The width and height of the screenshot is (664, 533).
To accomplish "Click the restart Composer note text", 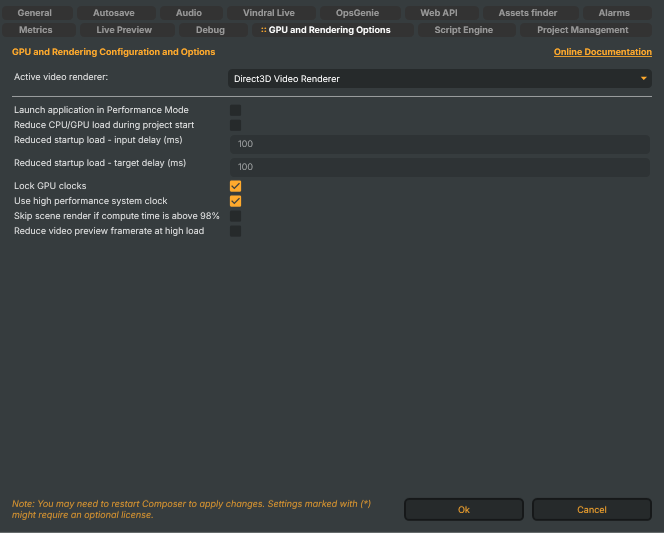I will (191, 509).
